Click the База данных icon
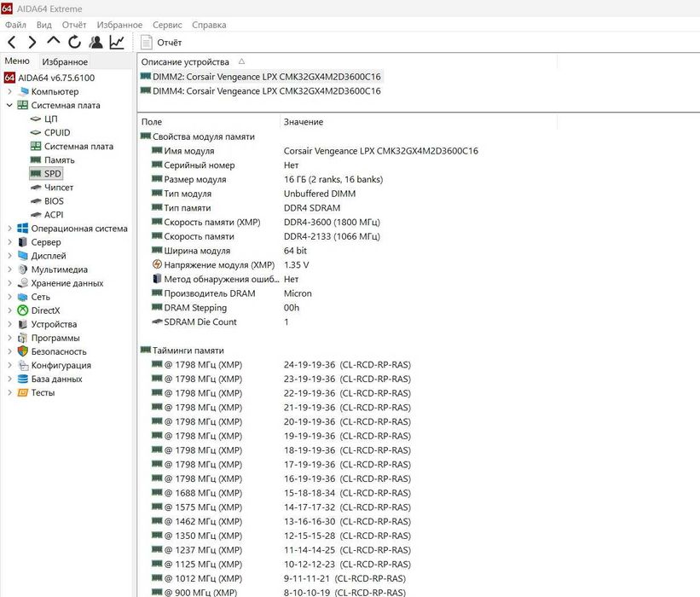The image size is (700, 597). click(x=23, y=380)
